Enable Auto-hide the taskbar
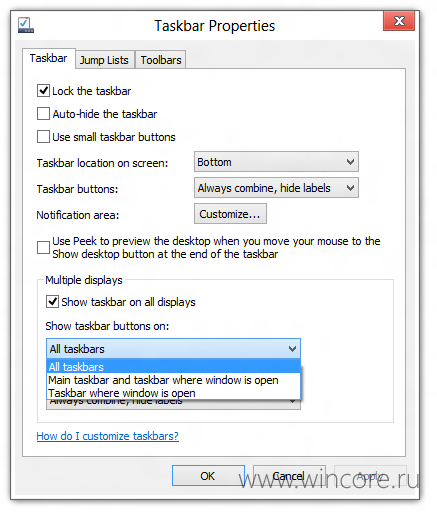The height and width of the screenshot is (512, 437). [43, 114]
